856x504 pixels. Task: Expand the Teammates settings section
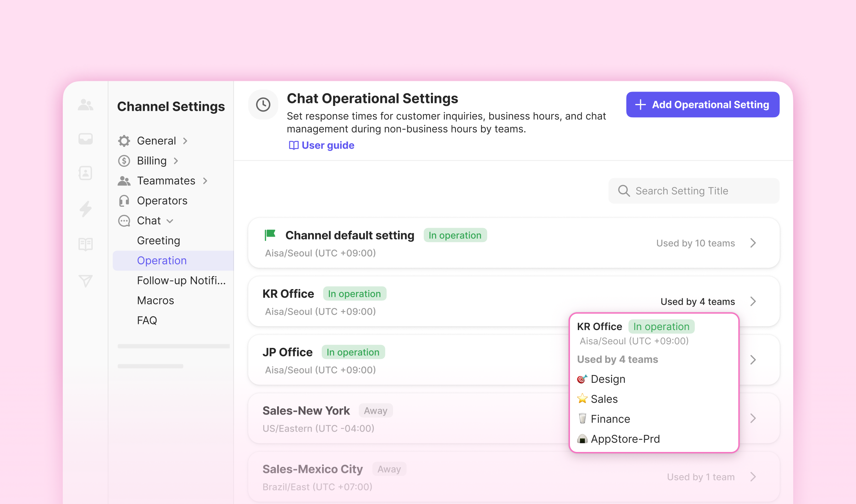(x=167, y=181)
